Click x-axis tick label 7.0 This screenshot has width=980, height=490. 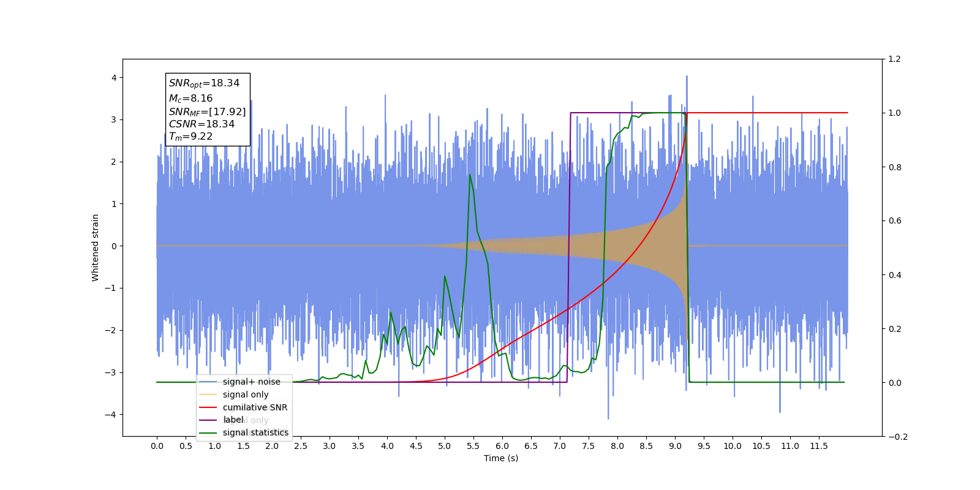[x=560, y=446]
